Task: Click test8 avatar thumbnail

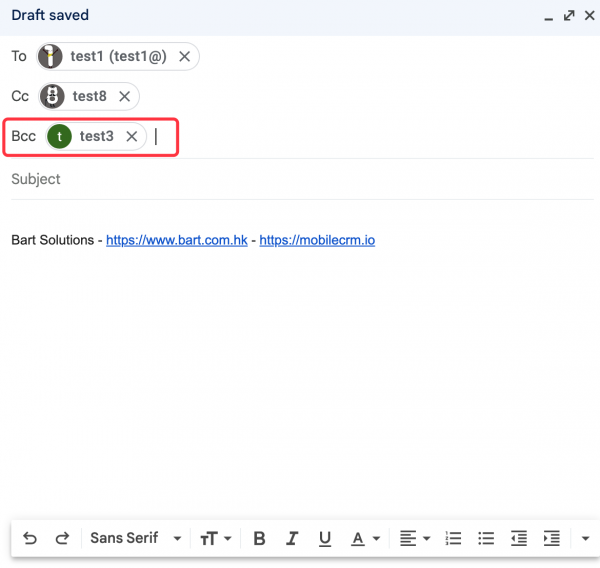Action: coord(52,96)
